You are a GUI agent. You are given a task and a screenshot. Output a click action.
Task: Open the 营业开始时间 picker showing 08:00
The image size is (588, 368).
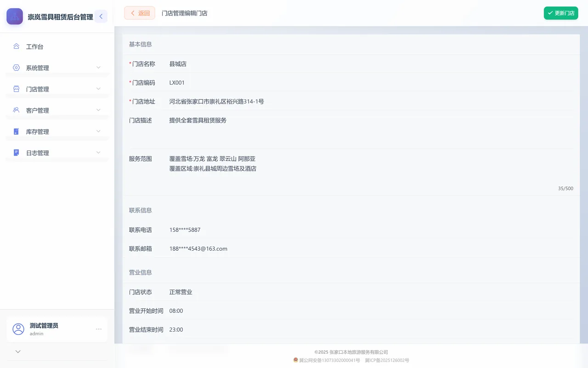pyautogui.click(x=371, y=311)
